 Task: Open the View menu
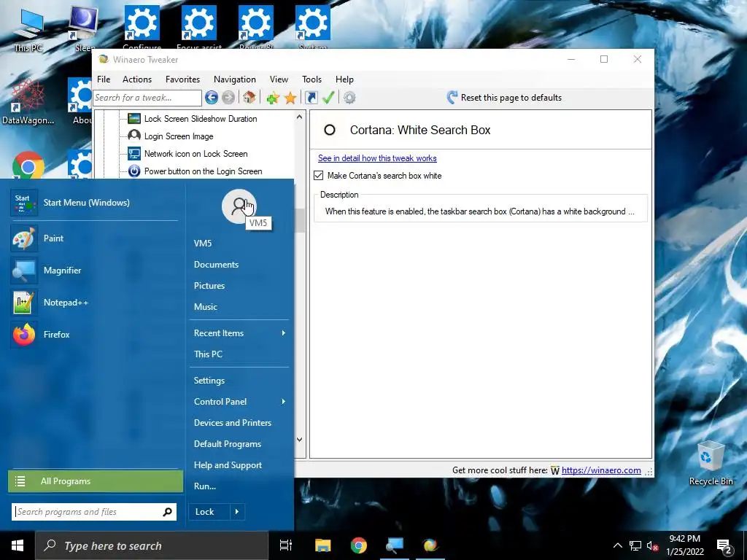tap(279, 79)
